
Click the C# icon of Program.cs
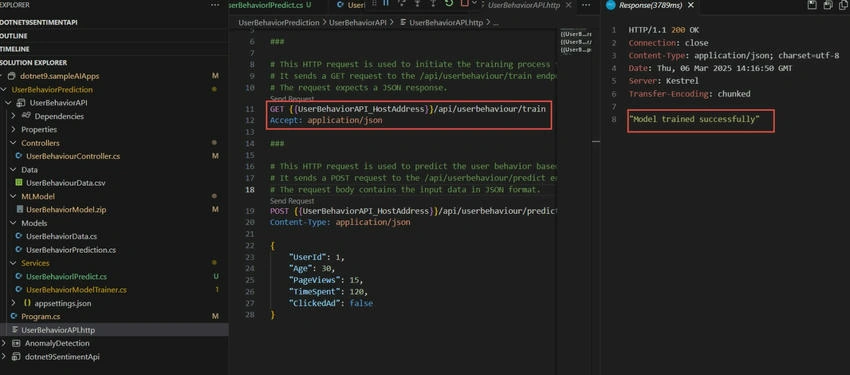(x=14, y=316)
